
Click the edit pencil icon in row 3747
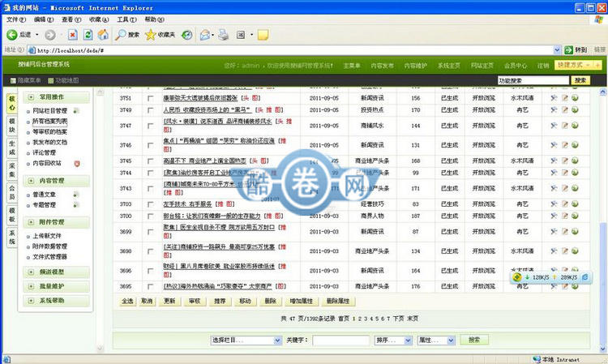[x=564, y=126]
